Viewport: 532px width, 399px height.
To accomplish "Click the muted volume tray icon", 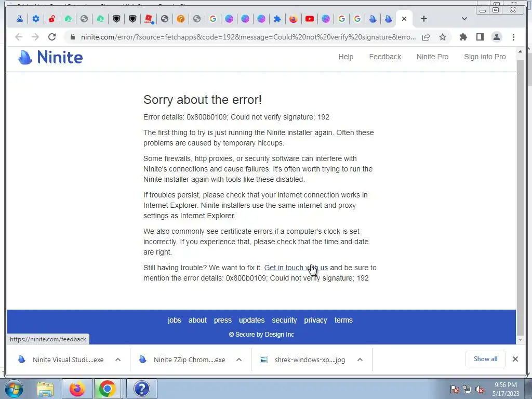I will click(480, 389).
